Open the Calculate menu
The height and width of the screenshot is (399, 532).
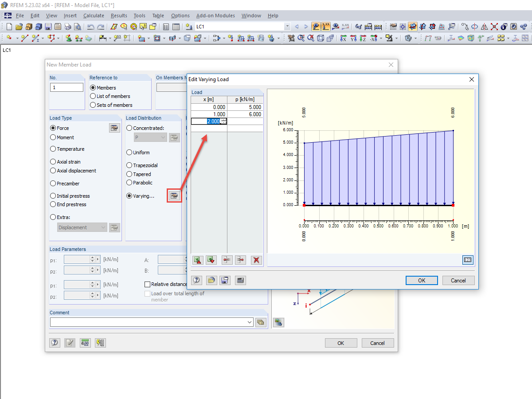point(94,16)
